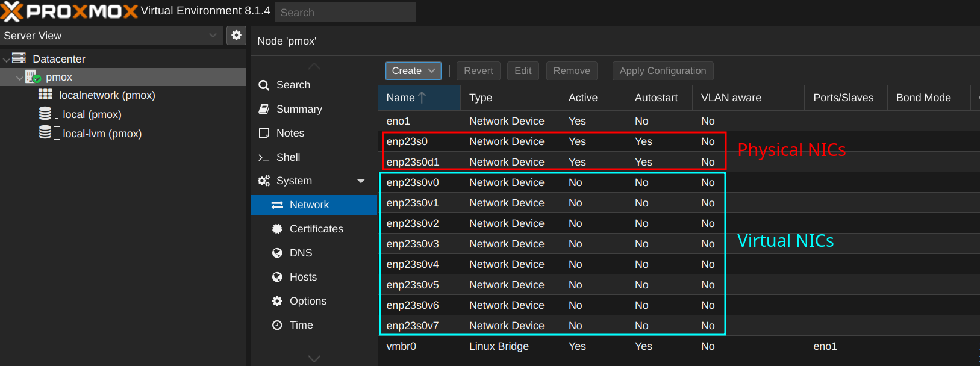
Task: Collapse the Datacenter tree node
Action: [x=6, y=59]
